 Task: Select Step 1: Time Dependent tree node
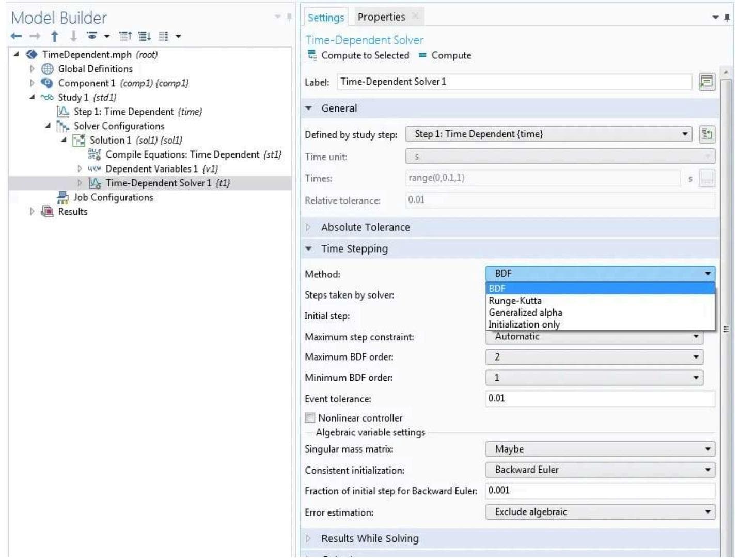point(137,112)
